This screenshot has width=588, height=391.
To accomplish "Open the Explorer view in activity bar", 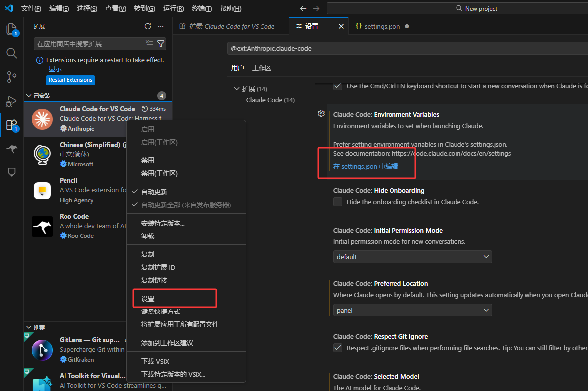I will coord(11,29).
